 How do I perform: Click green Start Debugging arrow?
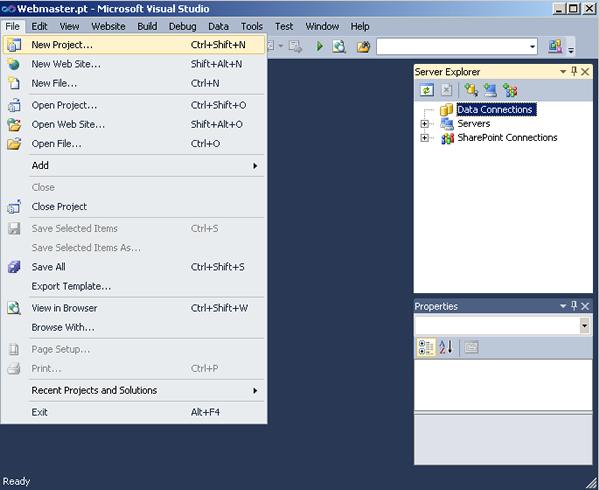pyautogui.click(x=320, y=47)
